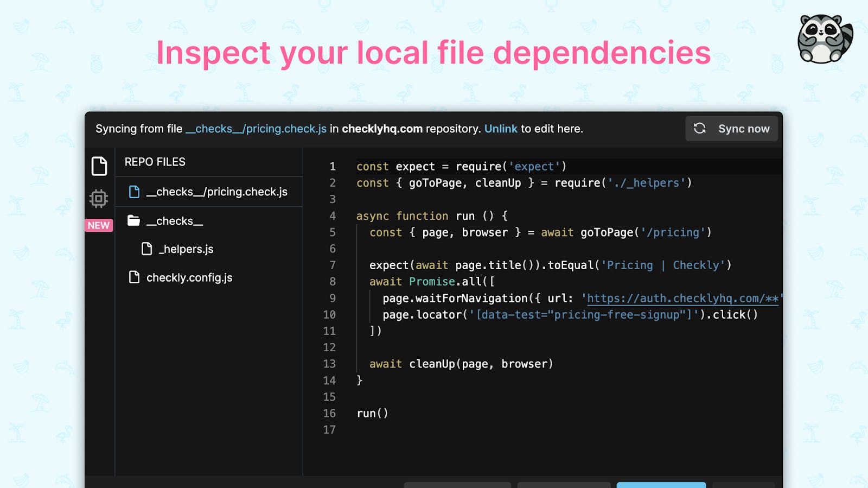The width and height of the screenshot is (868, 488).
Task: Open the __checks__/pricing.check.js link in banner
Action: tap(256, 129)
